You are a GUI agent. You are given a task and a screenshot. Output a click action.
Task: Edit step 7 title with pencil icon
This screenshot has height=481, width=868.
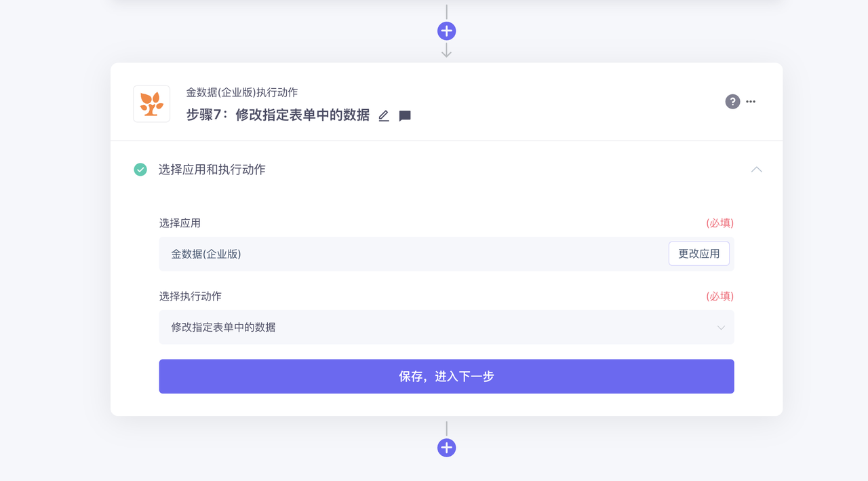point(384,116)
